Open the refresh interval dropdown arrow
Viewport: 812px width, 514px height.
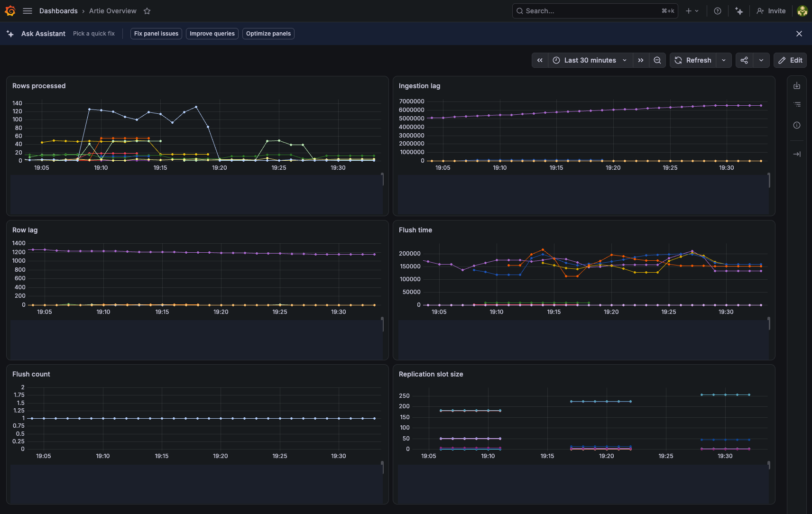tap(724, 60)
